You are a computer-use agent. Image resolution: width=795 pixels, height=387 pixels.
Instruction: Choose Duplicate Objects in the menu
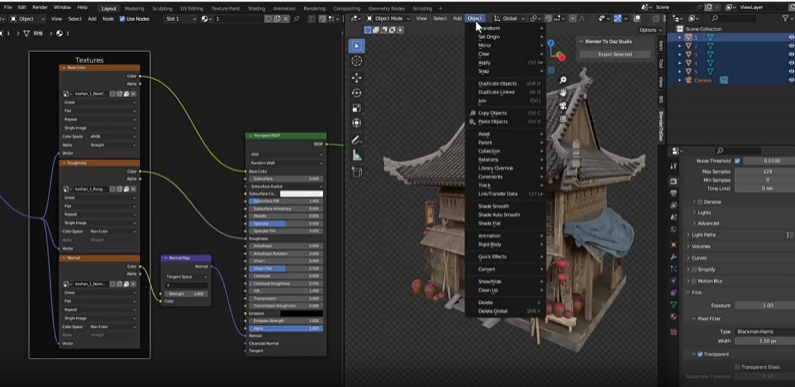(x=507, y=84)
